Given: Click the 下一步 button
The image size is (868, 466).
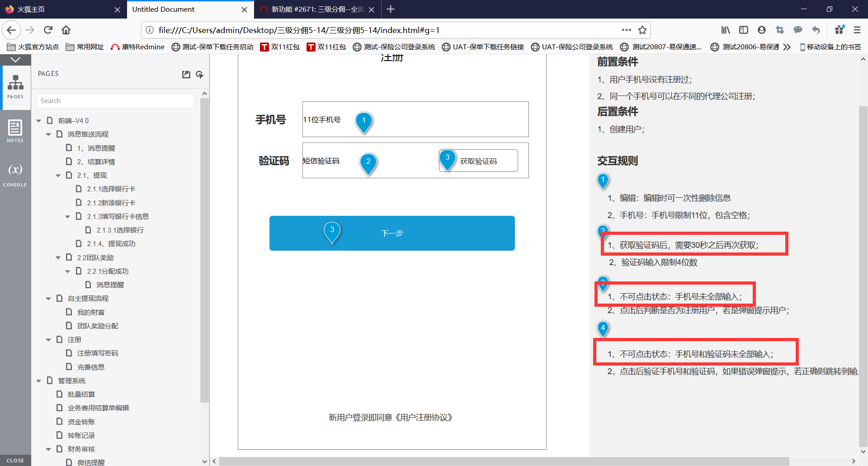Looking at the screenshot, I should pyautogui.click(x=392, y=233).
